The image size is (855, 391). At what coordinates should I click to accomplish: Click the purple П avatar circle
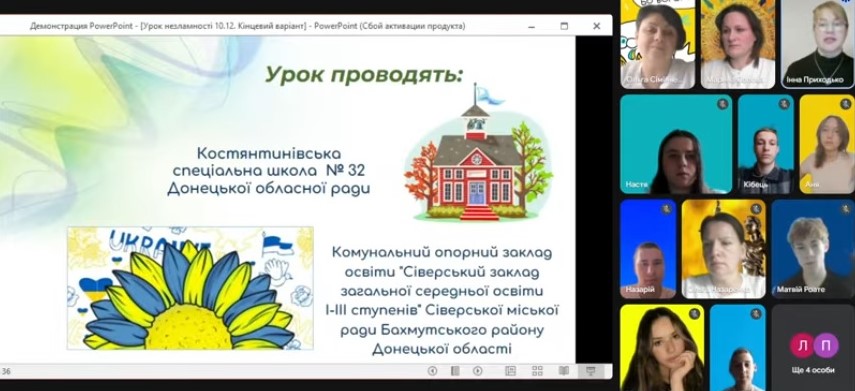(x=826, y=345)
